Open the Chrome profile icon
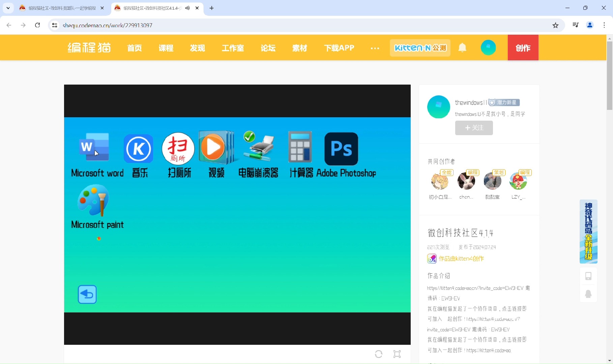Image resolution: width=613 pixels, height=364 pixels. click(590, 25)
